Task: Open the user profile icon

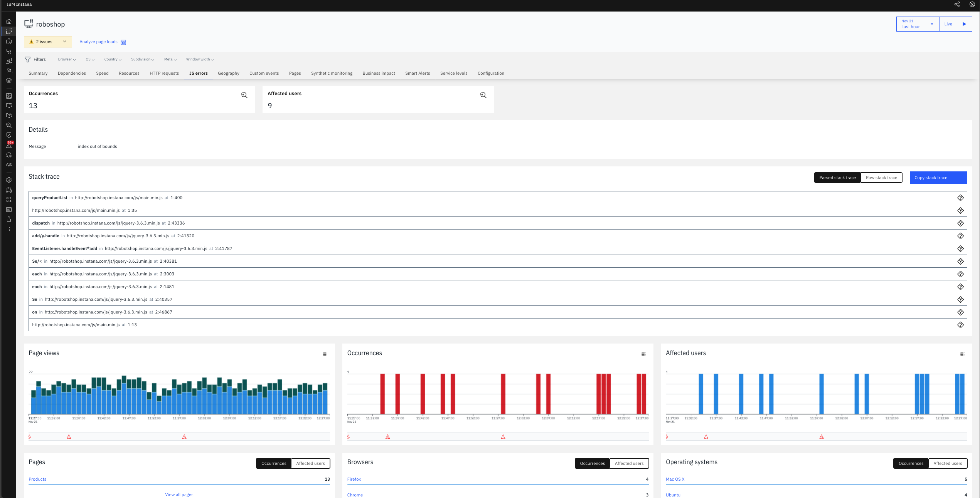Action: 972,5
